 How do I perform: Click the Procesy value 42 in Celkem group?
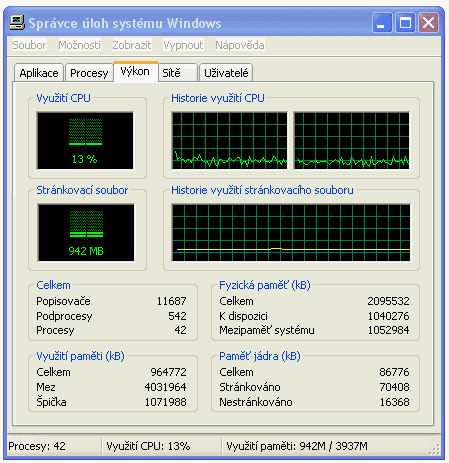tap(180, 330)
